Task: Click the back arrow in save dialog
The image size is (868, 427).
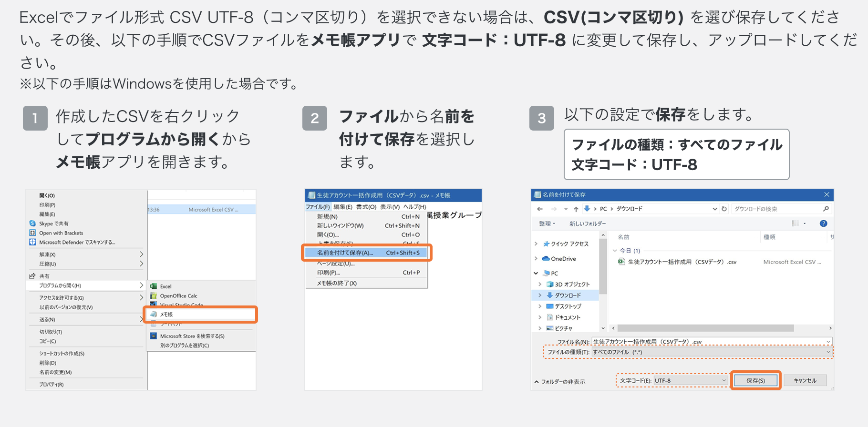Action: coord(540,209)
